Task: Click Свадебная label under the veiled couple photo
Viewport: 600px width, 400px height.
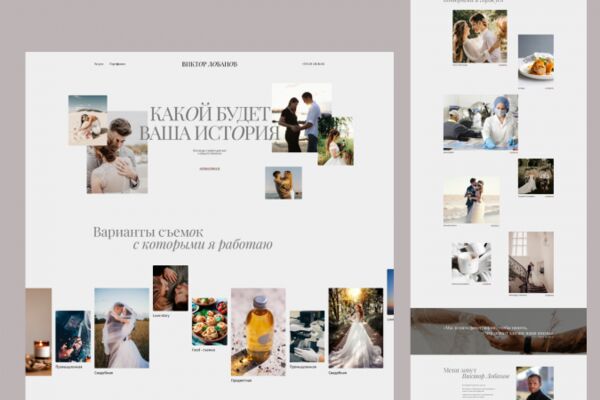Action: (x=104, y=372)
